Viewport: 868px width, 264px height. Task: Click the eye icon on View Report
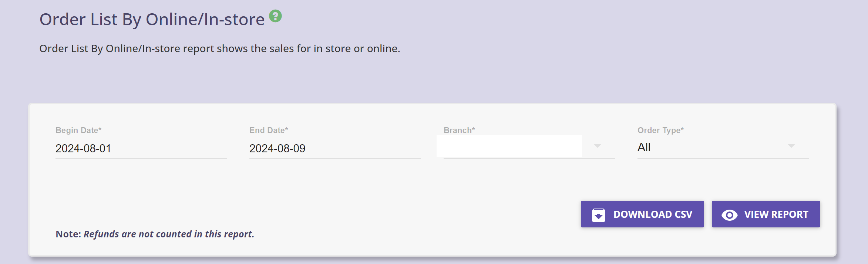pyautogui.click(x=729, y=215)
